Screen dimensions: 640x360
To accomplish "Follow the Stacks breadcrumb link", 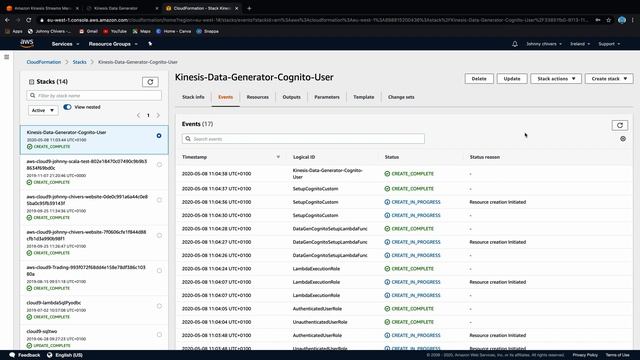I will click(x=80, y=62).
